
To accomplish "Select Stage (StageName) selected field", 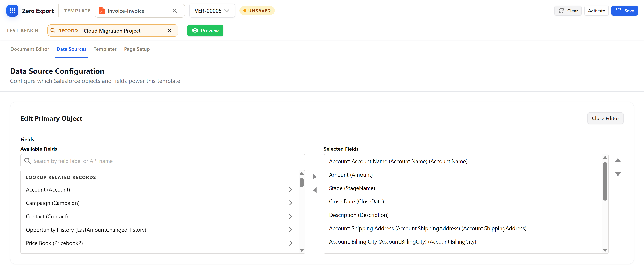I will click(463, 188).
